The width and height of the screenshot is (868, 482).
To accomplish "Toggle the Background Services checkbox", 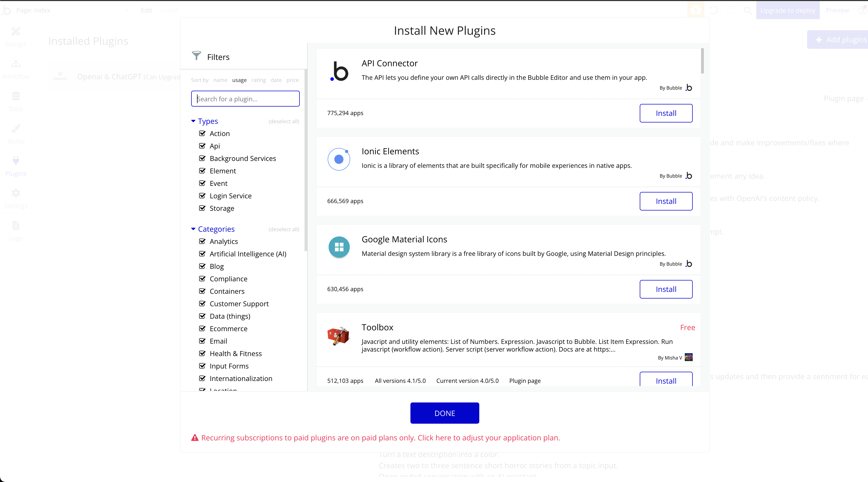I will click(202, 158).
